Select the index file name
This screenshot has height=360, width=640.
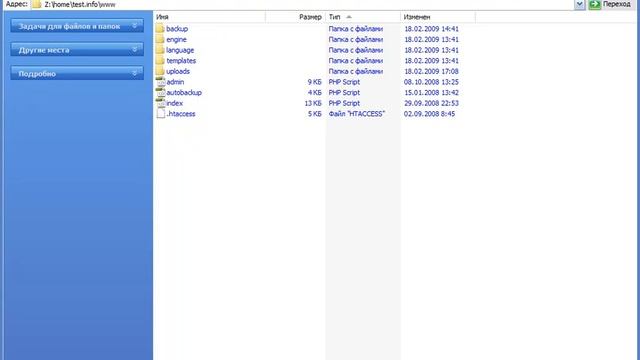pos(175,103)
